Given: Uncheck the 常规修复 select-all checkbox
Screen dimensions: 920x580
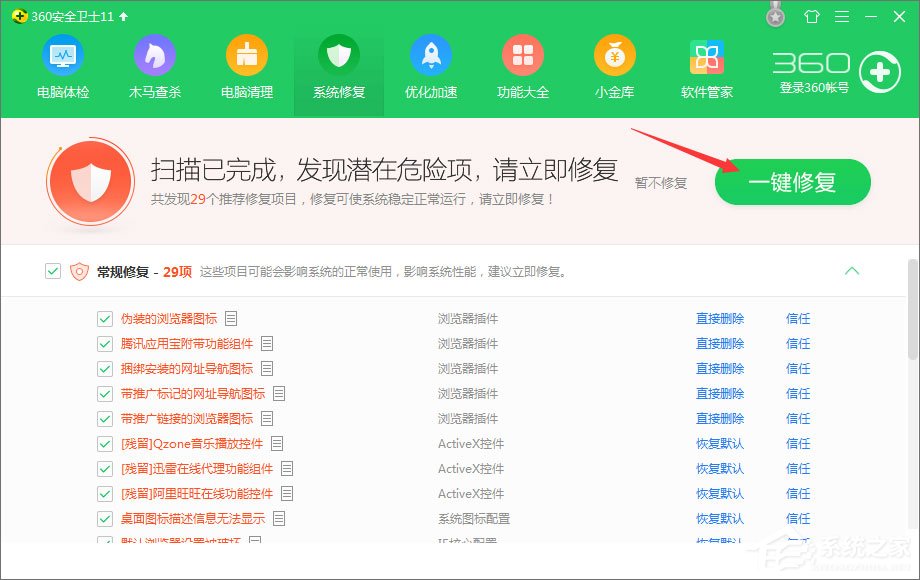Looking at the screenshot, I should [x=52, y=270].
